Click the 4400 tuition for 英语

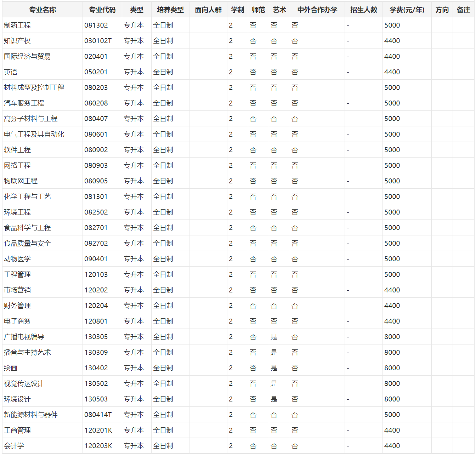(392, 72)
